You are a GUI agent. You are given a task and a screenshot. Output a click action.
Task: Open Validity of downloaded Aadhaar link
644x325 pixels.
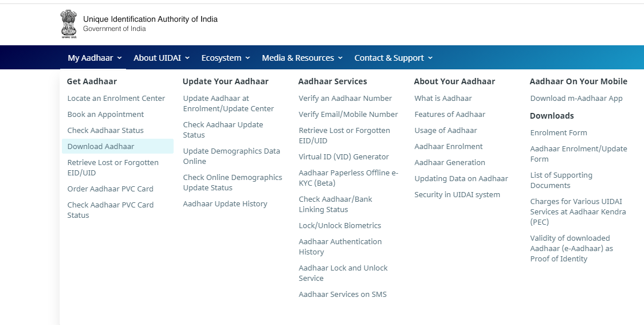(571, 248)
